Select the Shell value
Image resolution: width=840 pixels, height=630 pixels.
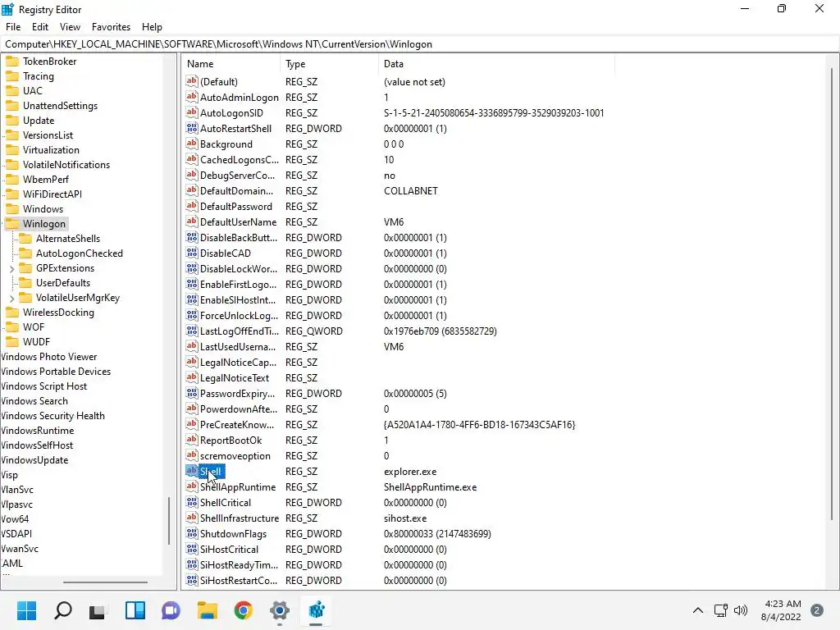click(x=210, y=471)
